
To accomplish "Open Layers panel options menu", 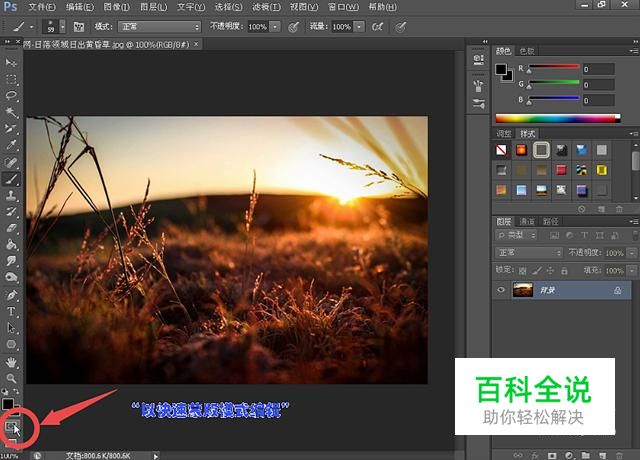I will tap(634, 222).
